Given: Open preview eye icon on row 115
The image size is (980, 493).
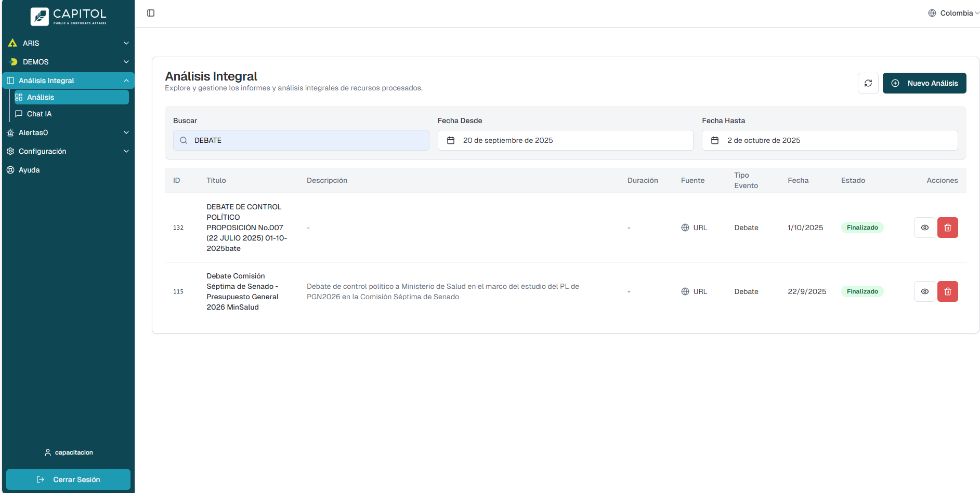Looking at the screenshot, I should pyautogui.click(x=924, y=291).
